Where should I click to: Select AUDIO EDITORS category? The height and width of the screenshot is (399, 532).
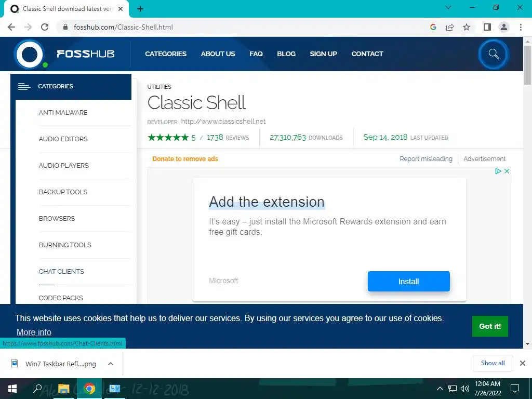(63, 139)
